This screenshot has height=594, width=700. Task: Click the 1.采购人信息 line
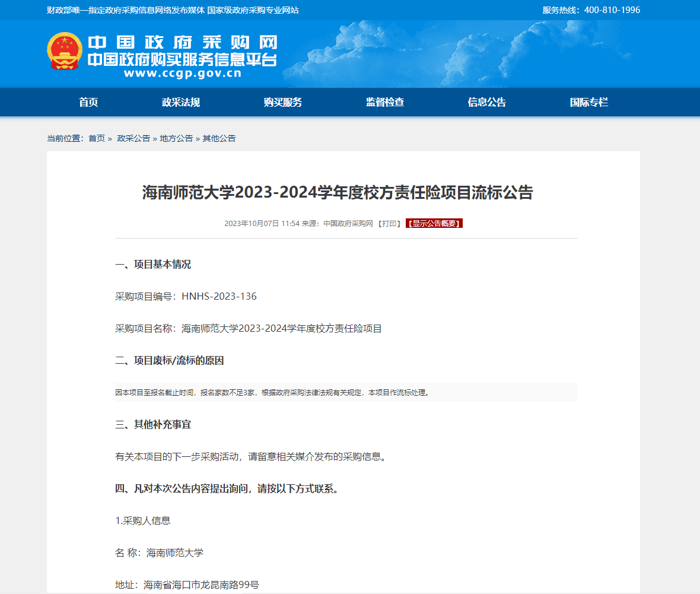[143, 521]
